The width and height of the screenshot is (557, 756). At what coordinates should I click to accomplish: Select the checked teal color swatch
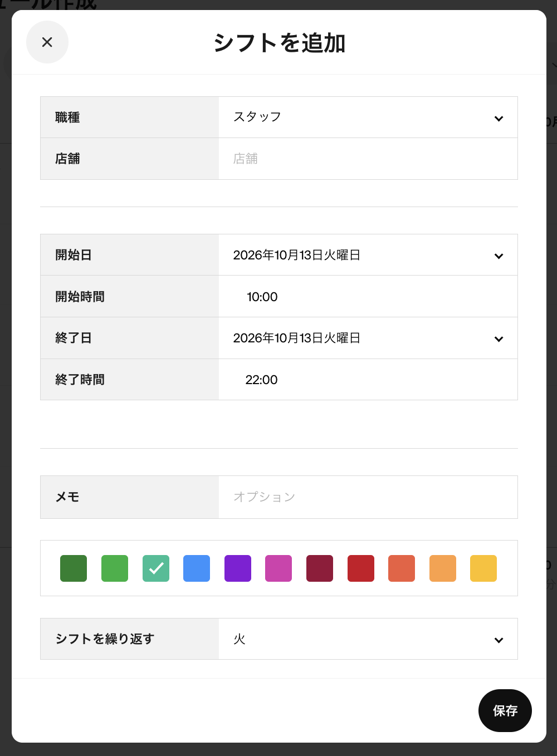(156, 568)
